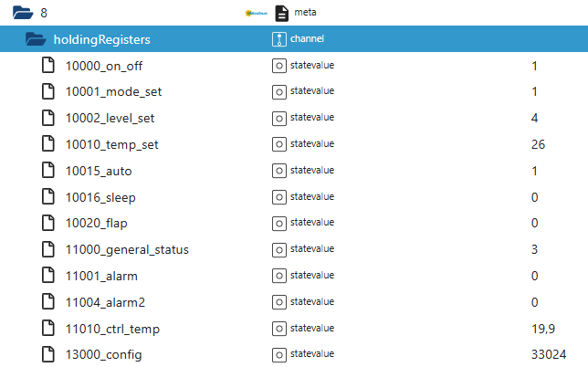Click the channel type icon for holdingRegisters
Image resolution: width=588 pixels, height=367 pixels.
pyautogui.click(x=279, y=39)
